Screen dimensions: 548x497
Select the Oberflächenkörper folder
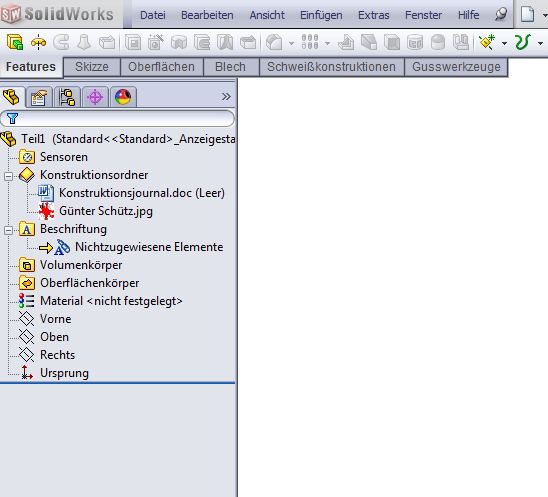(x=79, y=283)
